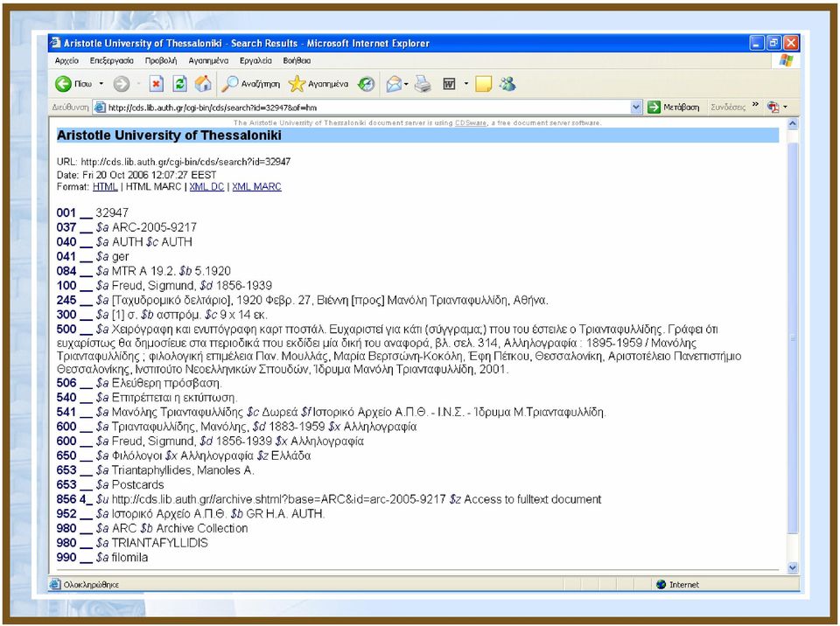
Task: Click the 'Ολοκληρώθηκε' status bar text
Action: pos(91,585)
